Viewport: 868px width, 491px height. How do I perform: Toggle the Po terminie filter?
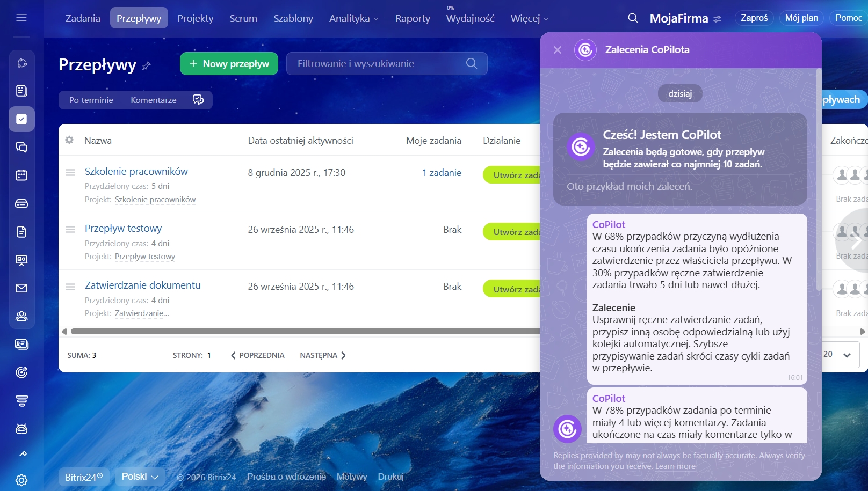coord(91,100)
